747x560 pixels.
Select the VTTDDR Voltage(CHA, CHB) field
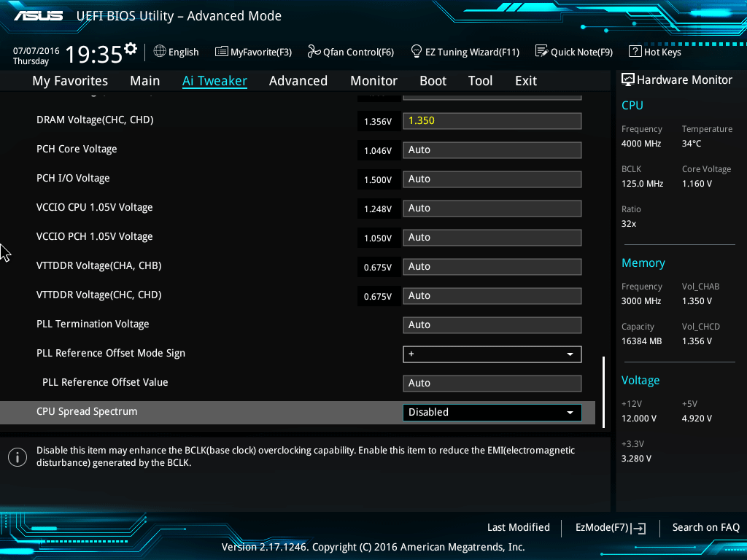[x=492, y=267]
